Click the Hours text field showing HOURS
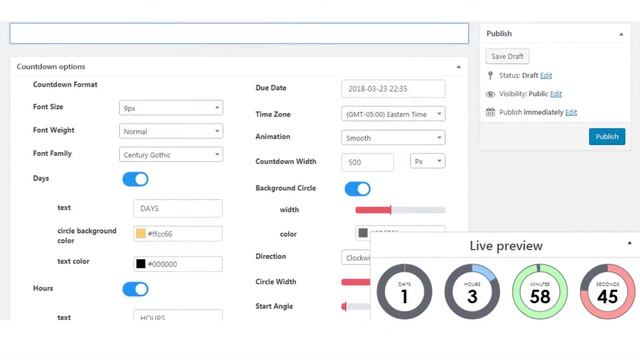The height and width of the screenshot is (360, 640). [178, 315]
